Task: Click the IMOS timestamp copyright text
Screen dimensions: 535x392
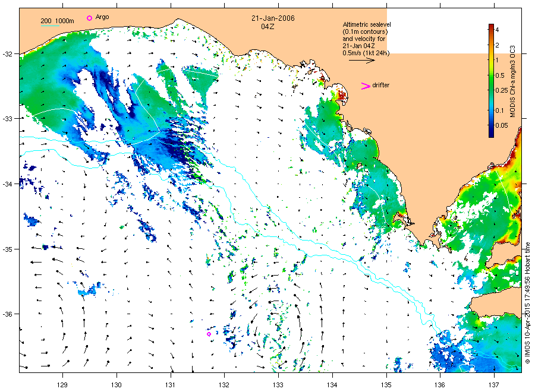Action: pyautogui.click(x=527, y=303)
